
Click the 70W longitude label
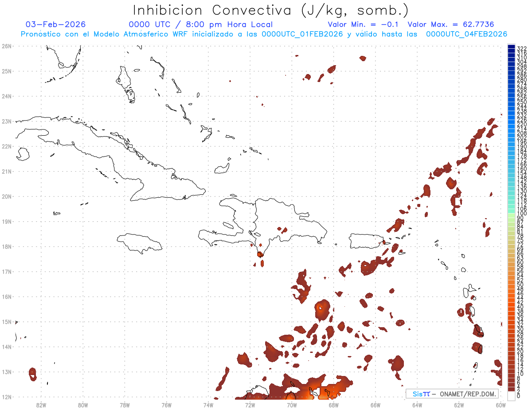tap(292, 405)
